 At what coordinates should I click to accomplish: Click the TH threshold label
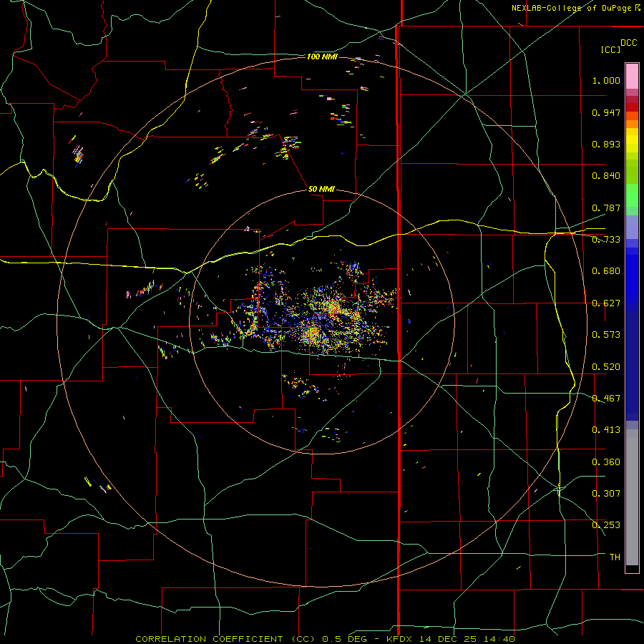(615, 557)
